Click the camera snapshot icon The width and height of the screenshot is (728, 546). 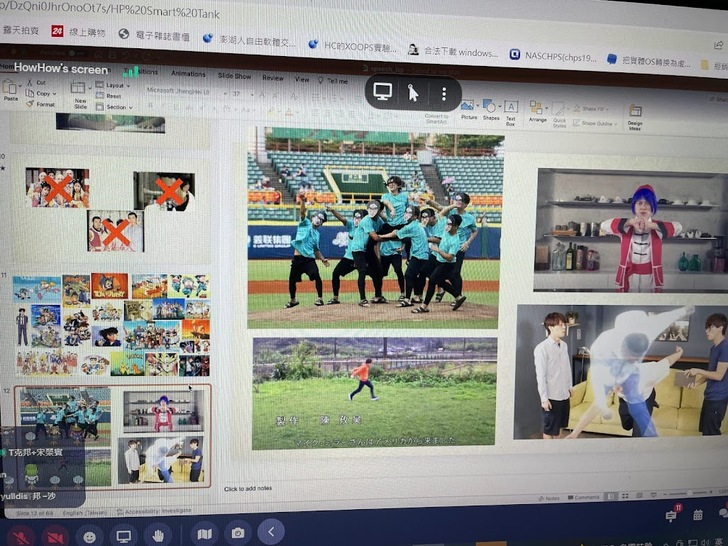pyautogui.click(x=239, y=534)
